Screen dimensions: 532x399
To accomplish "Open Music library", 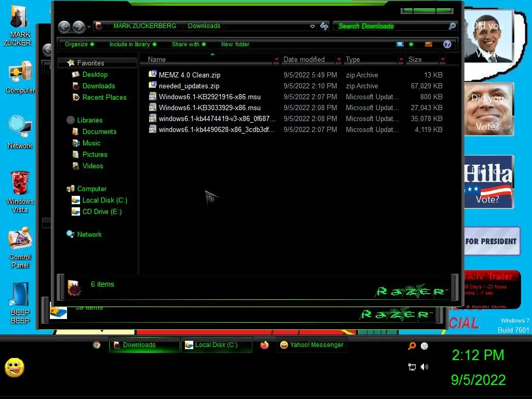I will (x=91, y=143).
